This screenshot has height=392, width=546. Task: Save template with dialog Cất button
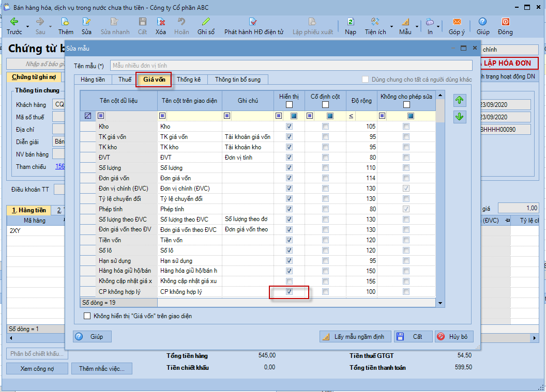(x=413, y=336)
